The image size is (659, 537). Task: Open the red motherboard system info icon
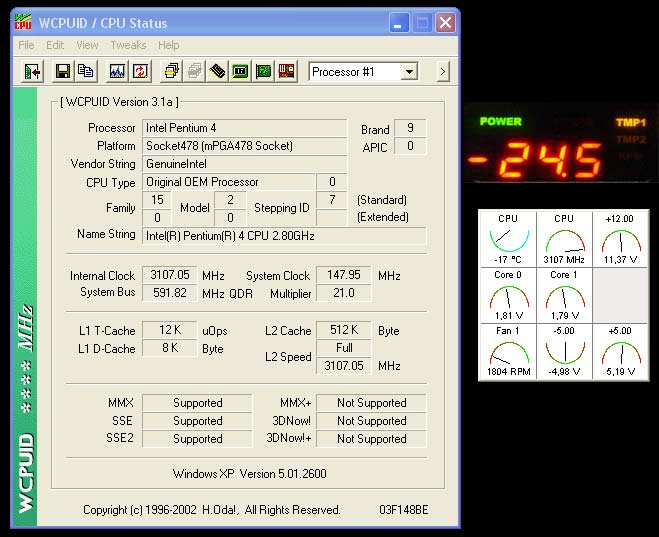[286, 72]
